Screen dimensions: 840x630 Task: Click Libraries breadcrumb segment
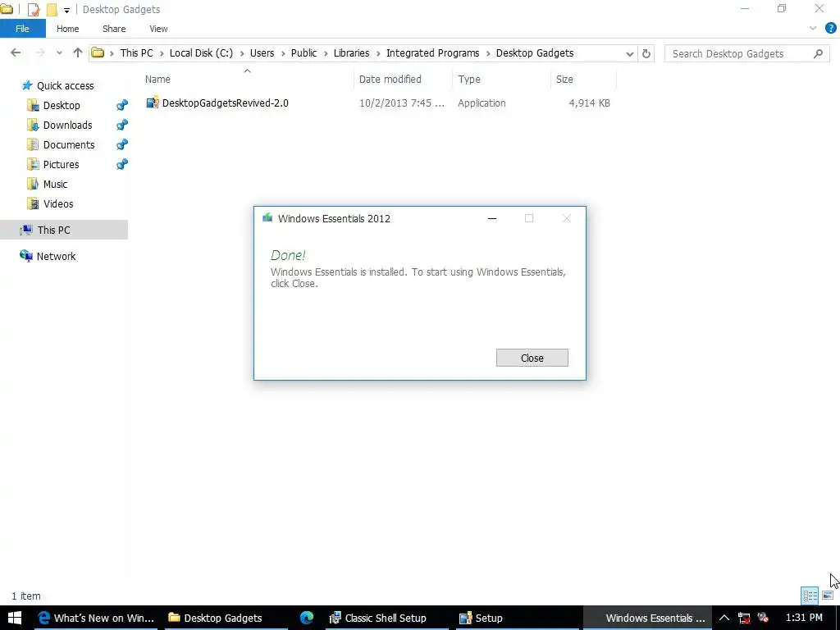click(x=351, y=53)
